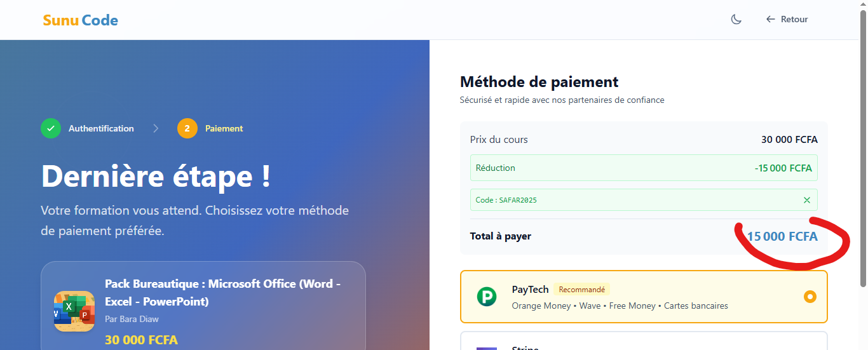Click the green Authentification checkmark step icon
Screen dimensions: 868x350
(x=51, y=128)
